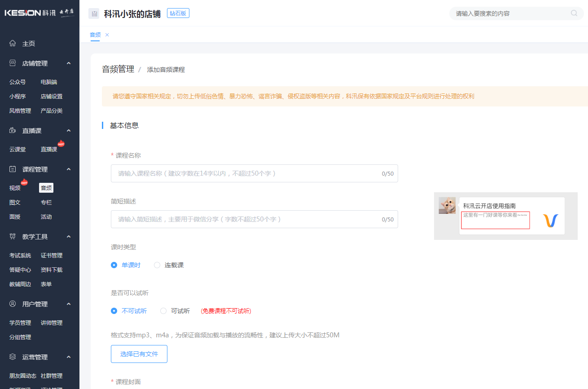Keep 单课时 selected by clicking its radio

click(114, 265)
